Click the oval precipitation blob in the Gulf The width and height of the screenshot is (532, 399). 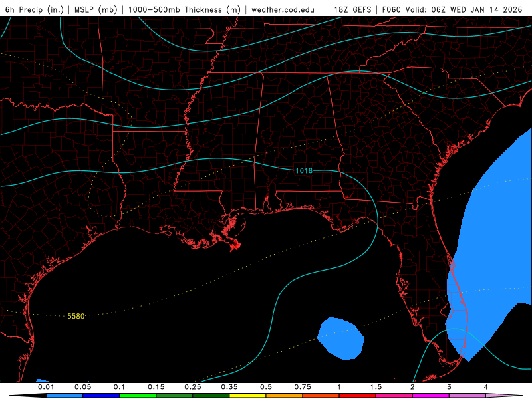pos(341,338)
